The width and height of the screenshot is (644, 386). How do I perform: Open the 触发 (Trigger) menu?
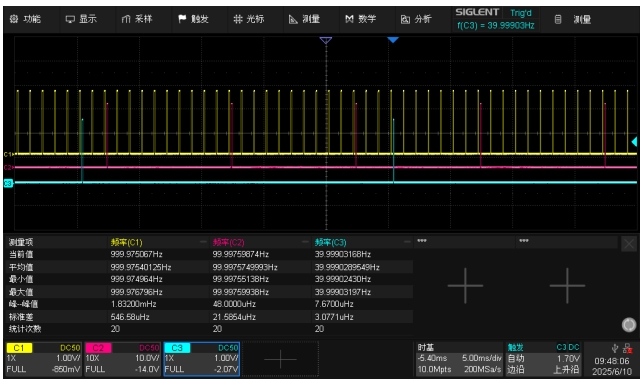(x=193, y=19)
